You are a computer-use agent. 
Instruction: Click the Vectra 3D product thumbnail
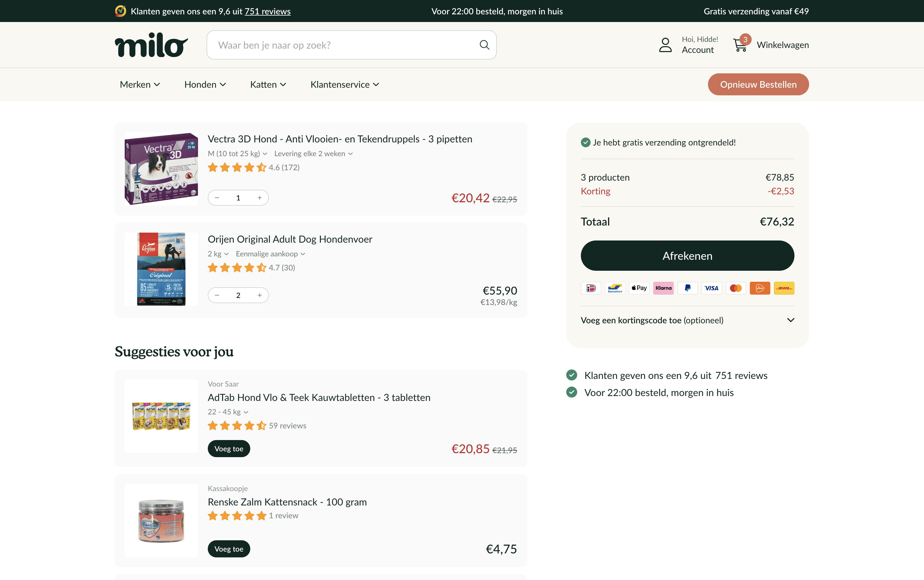(161, 169)
